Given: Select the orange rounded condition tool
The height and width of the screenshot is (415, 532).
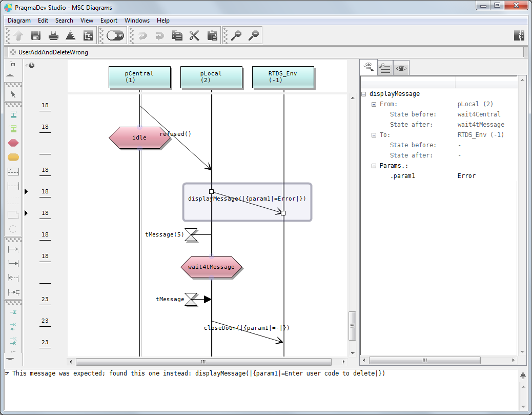Looking at the screenshot, I should click(13, 157).
